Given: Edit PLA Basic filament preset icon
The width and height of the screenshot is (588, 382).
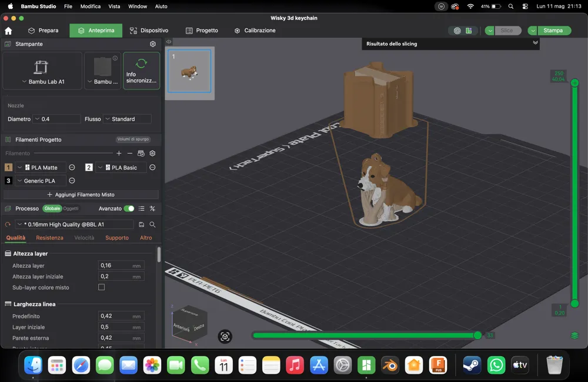Looking at the screenshot, I should point(152,167).
